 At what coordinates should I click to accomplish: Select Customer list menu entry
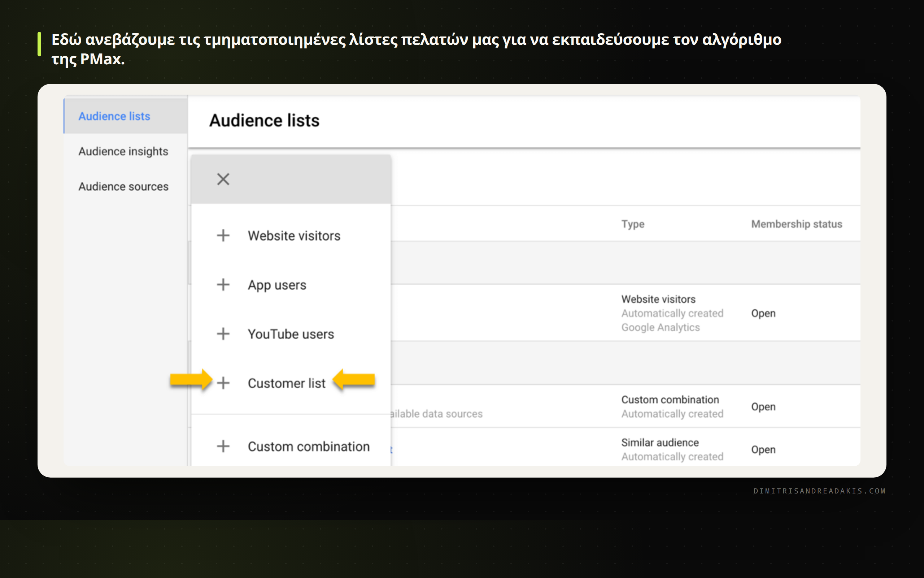(x=286, y=383)
